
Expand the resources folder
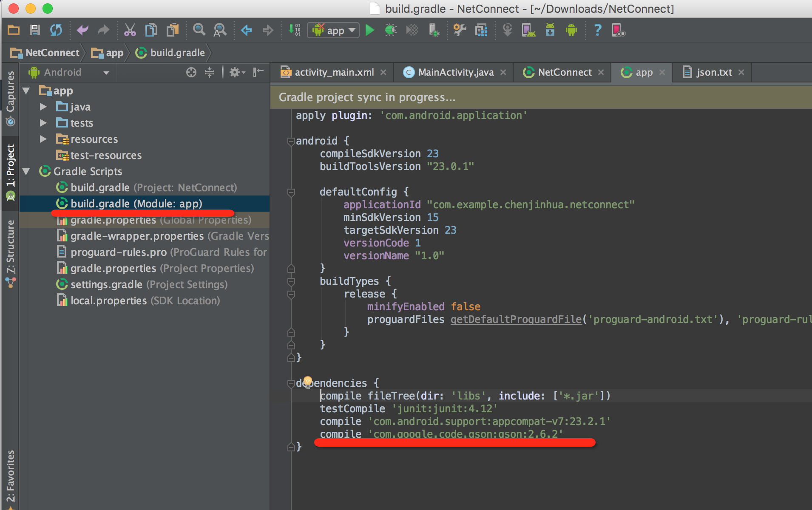[43, 139]
